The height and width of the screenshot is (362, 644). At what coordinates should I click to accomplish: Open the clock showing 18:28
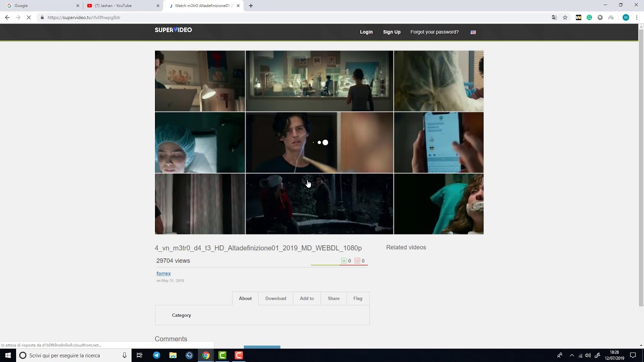[614, 355]
